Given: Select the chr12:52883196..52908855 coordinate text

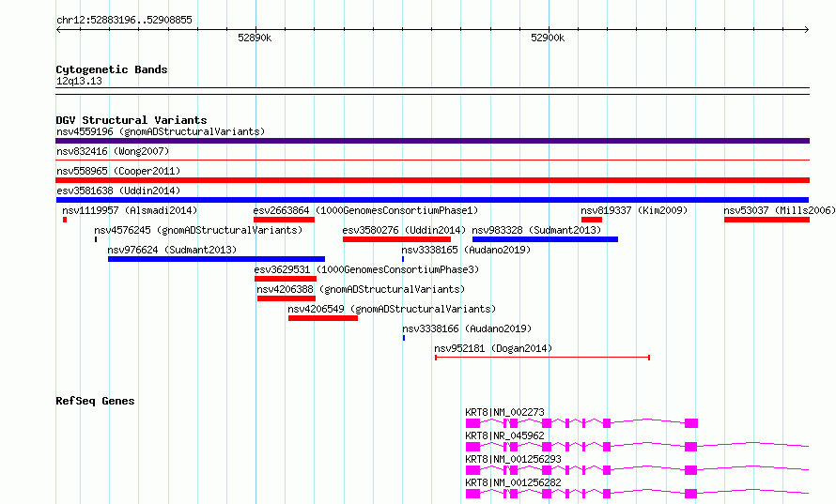Looking at the screenshot, I should click(x=124, y=21).
